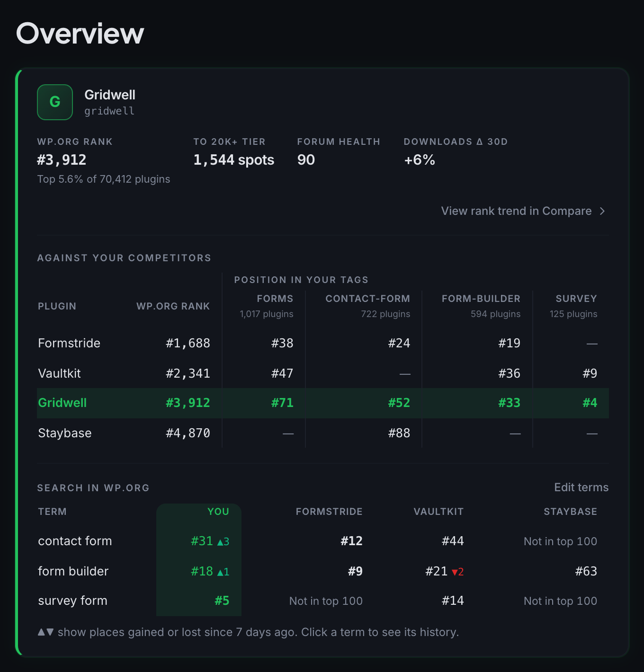Click Formstride's #1,688 rank cell
Viewport: 644px width, 672px height.
coord(188,343)
